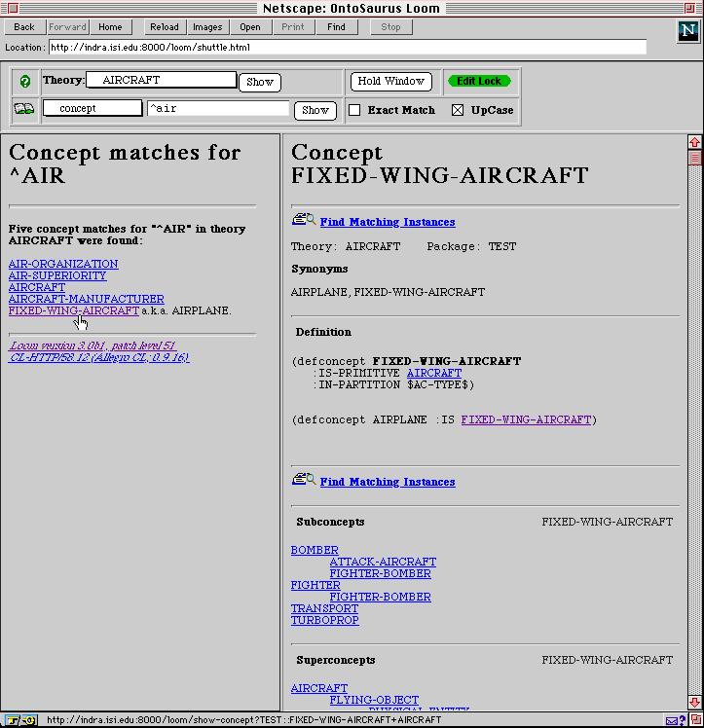The width and height of the screenshot is (704, 728).
Task: Click the Loom version 3.0b1 link
Action: coord(93,346)
